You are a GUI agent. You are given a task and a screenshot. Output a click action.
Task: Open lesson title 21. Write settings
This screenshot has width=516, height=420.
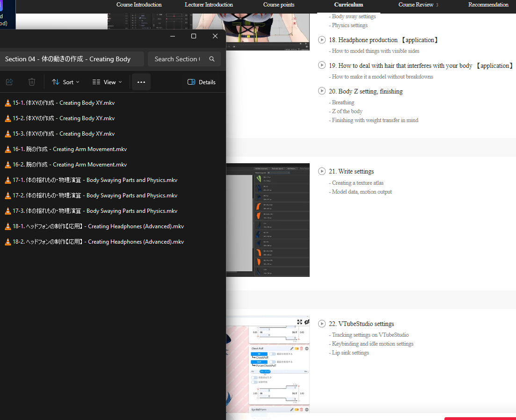(x=351, y=171)
